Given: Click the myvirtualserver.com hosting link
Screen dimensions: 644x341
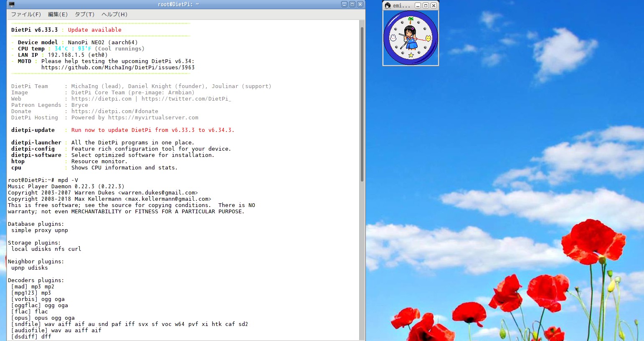Looking at the screenshot, I should tap(153, 117).
